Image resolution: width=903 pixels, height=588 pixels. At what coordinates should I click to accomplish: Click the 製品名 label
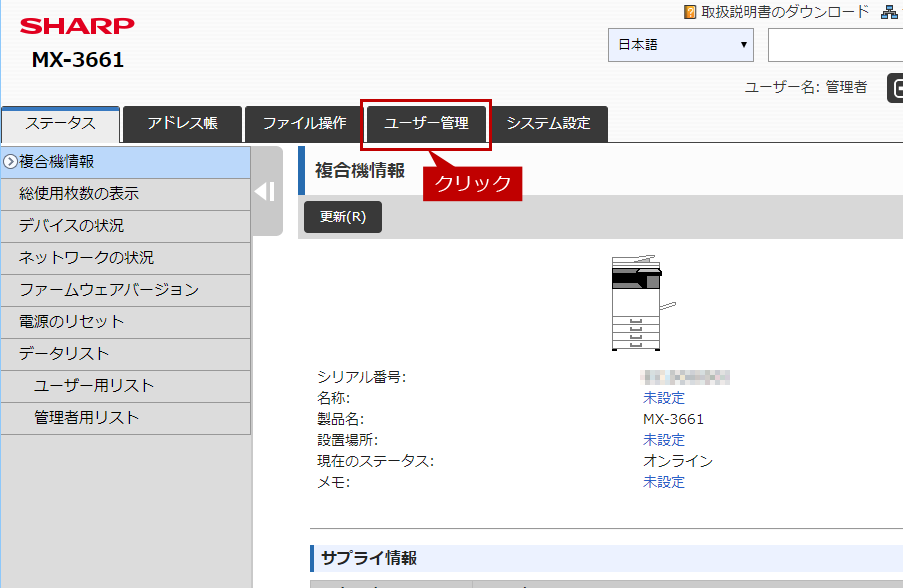click(340, 419)
